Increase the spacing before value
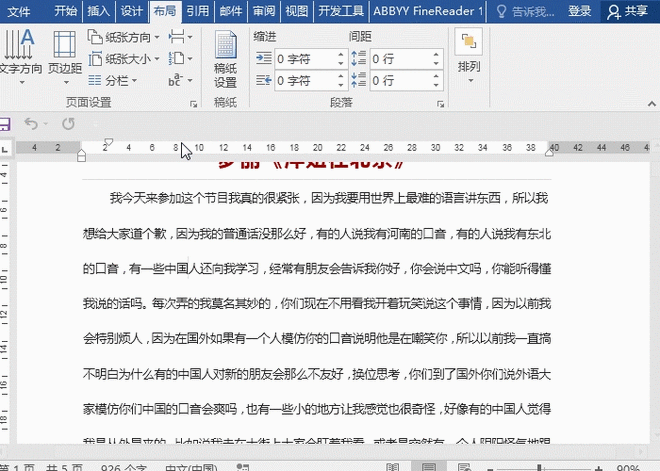 436,54
